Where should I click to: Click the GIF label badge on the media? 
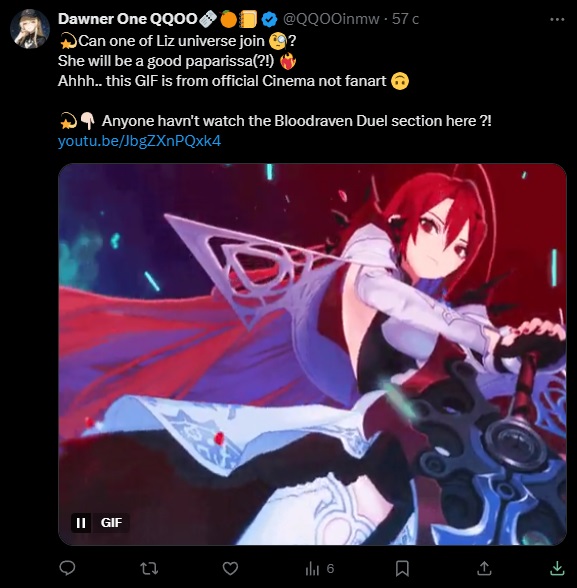111,523
